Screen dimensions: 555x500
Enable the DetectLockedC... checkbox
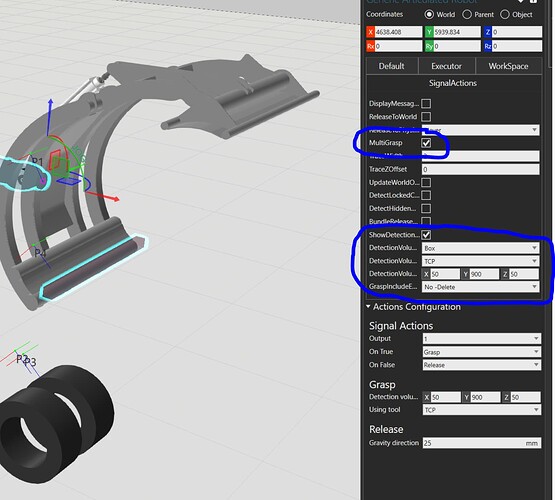click(426, 195)
